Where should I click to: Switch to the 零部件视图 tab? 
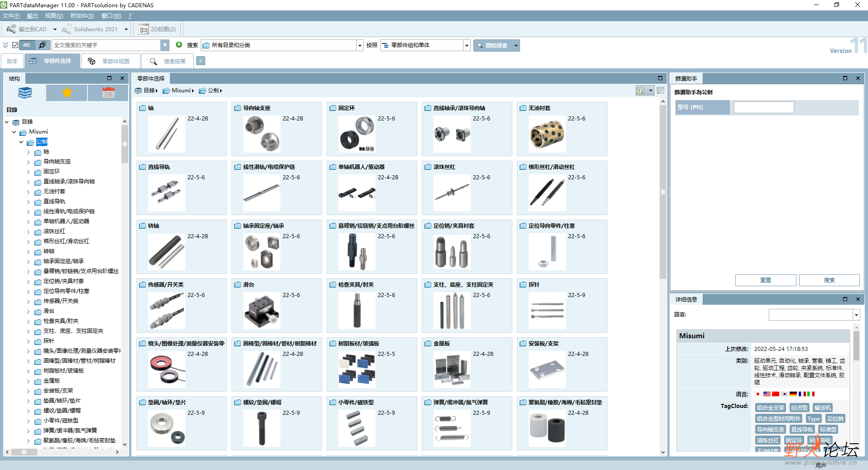pyautogui.click(x=111, y=61)
